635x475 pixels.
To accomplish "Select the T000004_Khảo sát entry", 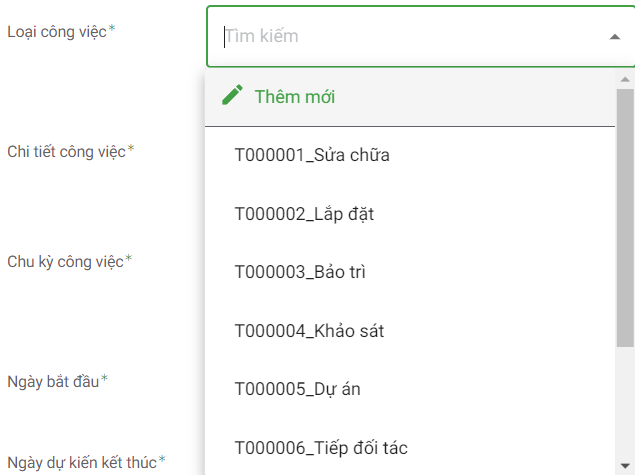I will point(309,330).
